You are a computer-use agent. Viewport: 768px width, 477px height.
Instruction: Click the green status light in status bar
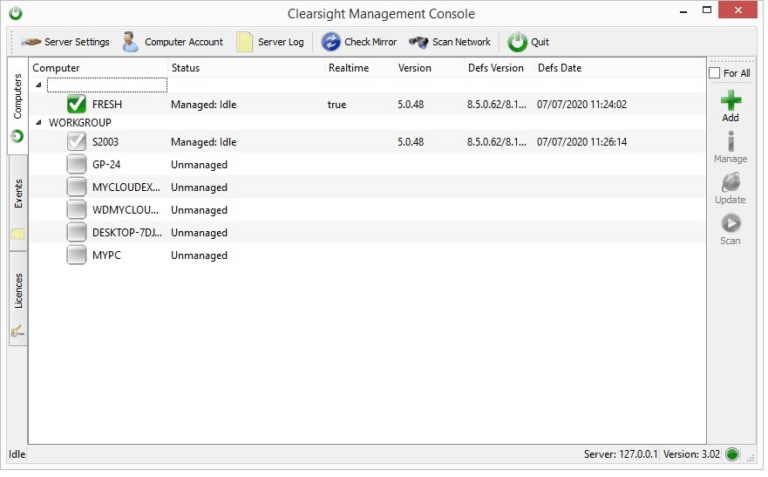click(x=733, y=455)
